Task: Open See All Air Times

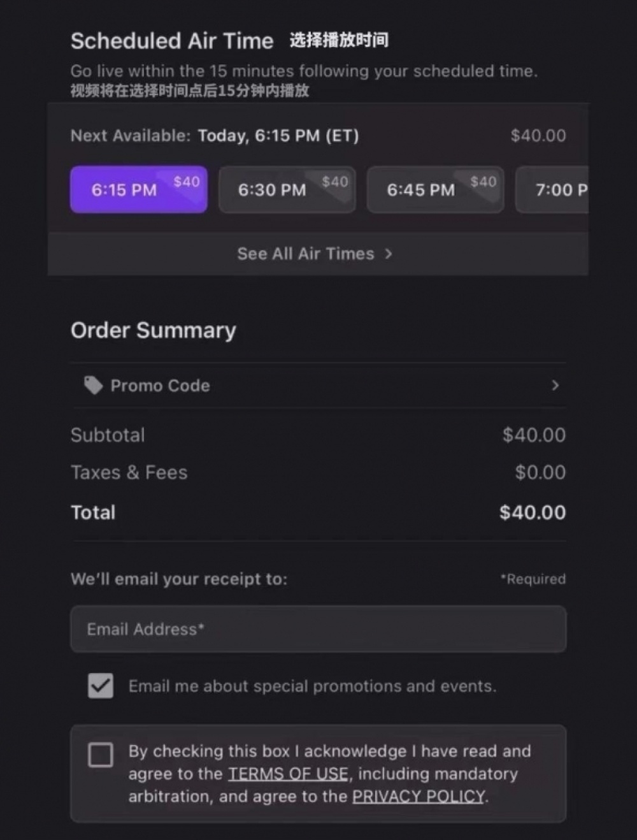Action: click(x=306, y=254)
